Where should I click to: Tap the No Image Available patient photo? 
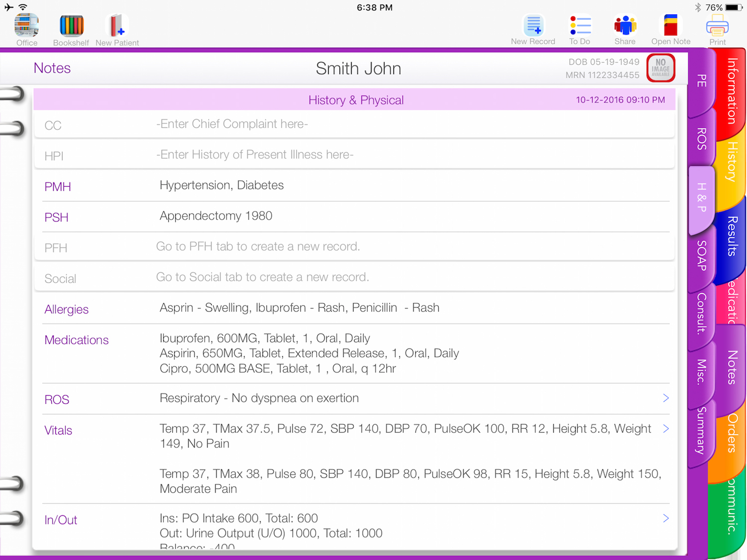click(661, 68)
